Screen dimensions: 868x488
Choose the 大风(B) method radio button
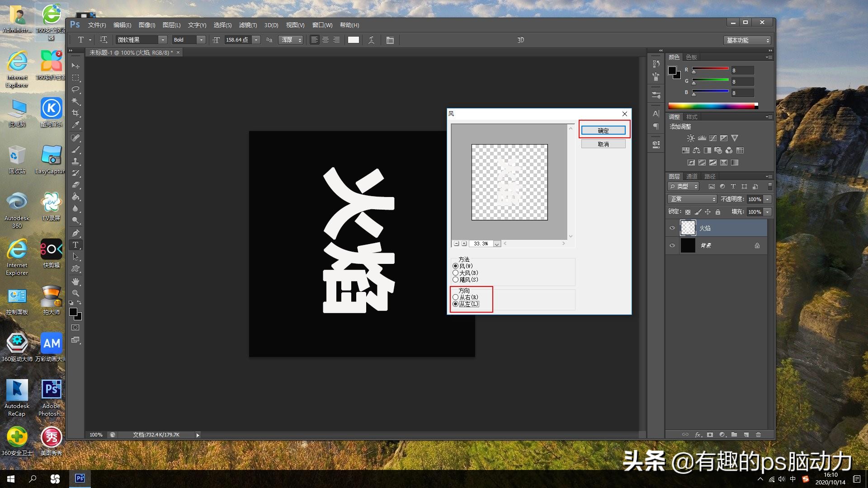click(x=456, y=273)
